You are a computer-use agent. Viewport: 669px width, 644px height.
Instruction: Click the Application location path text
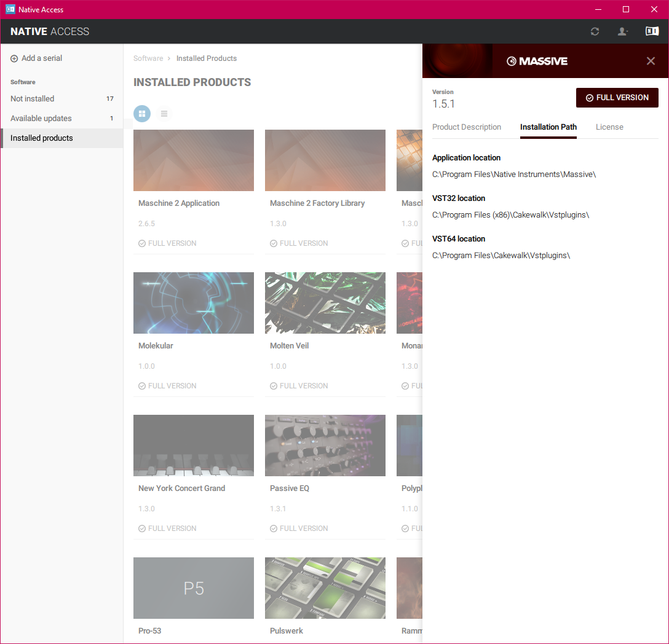pos(514,175)
